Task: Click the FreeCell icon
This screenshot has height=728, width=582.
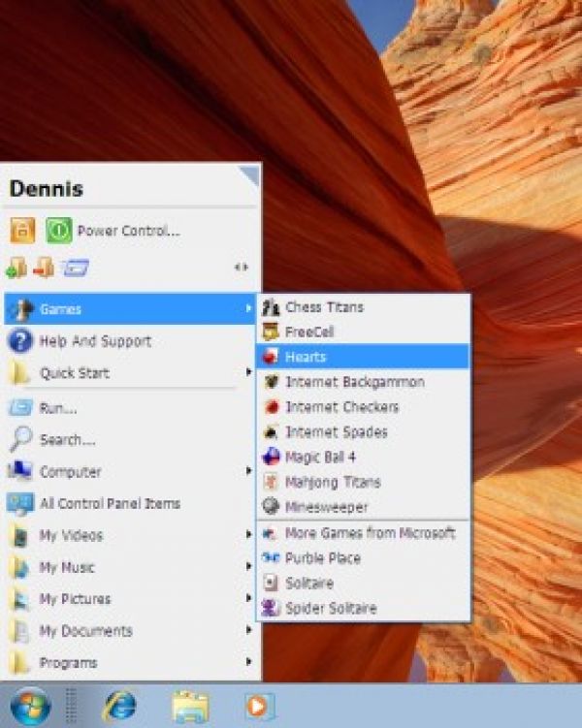Action: 271,332
